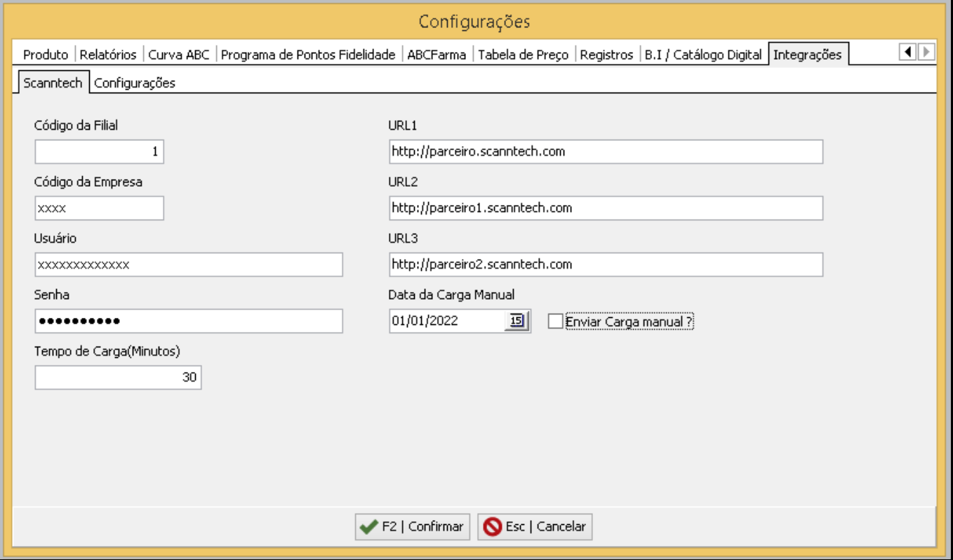Open the B.I / Catálogo Digital tab

[703, 55]
